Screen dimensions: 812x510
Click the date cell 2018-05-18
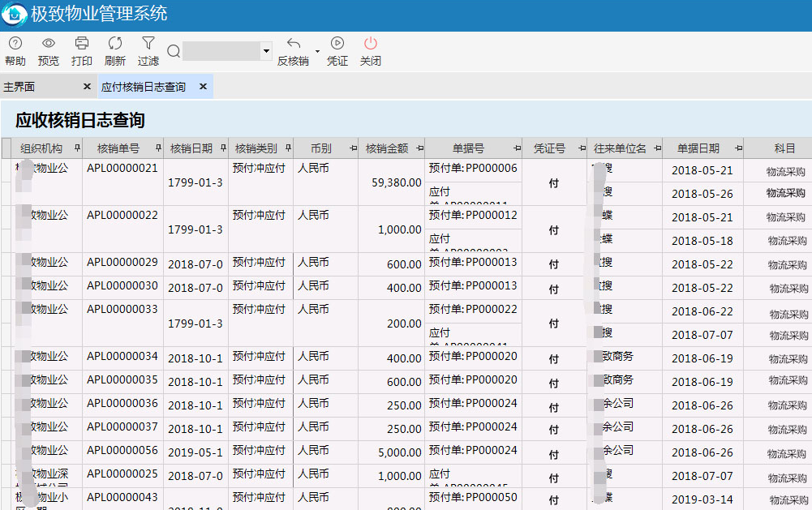click(702, 241)
